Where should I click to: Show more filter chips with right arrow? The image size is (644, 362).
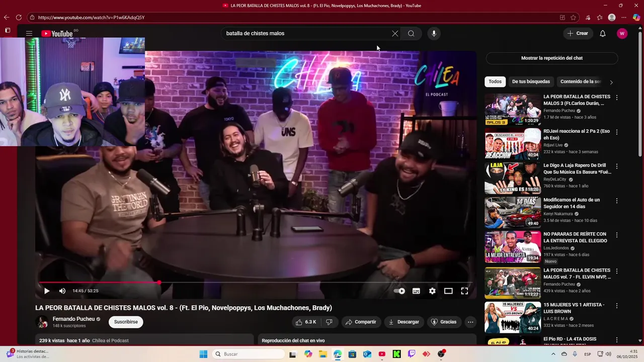[611, 82]
